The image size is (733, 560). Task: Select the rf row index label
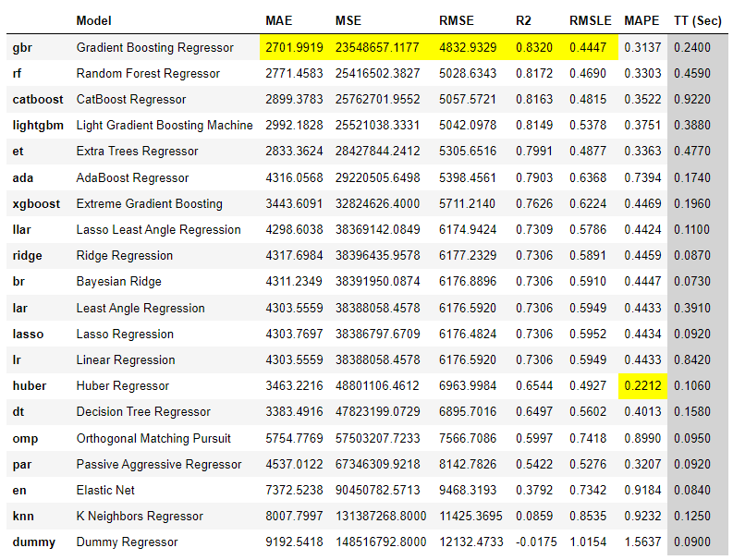17,73
